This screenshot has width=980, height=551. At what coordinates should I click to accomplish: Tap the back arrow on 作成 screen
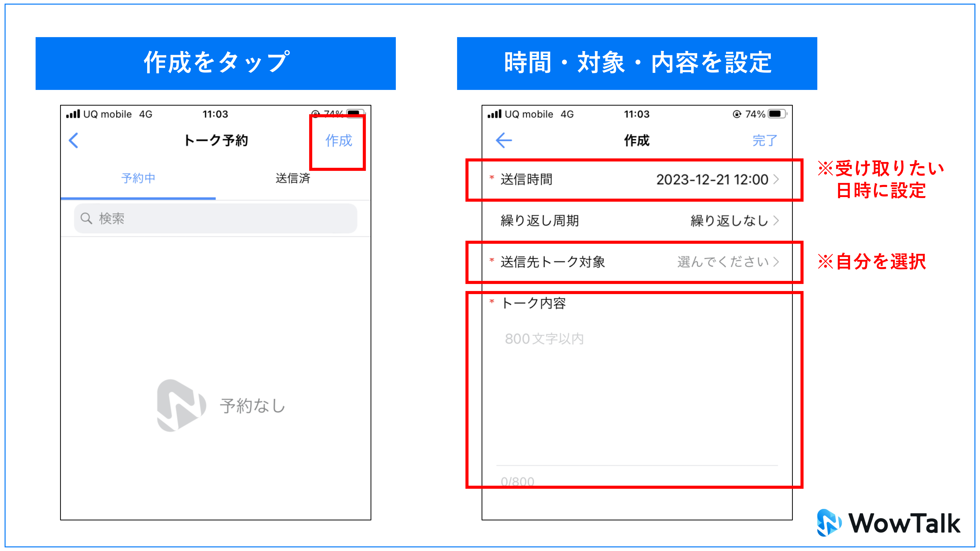tap(504, 140)
